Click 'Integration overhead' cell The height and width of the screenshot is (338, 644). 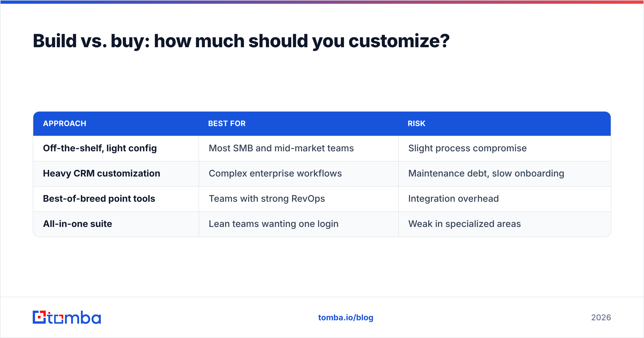[x=505, y=199]
